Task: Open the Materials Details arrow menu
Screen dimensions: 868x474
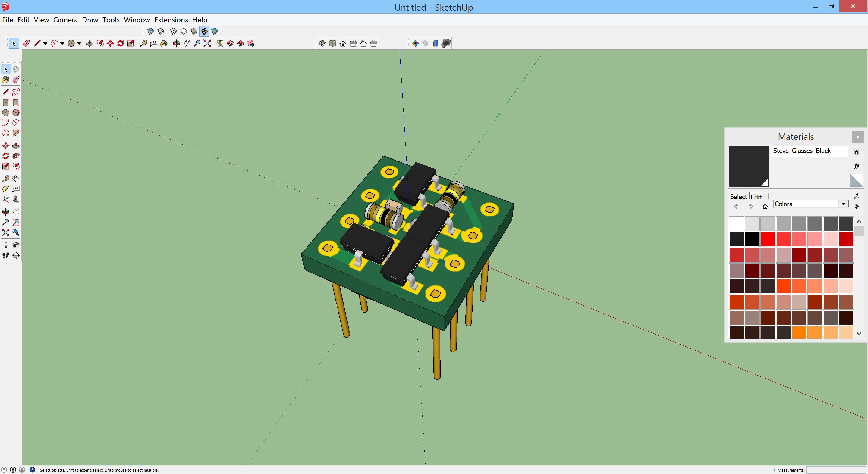Action: (x=857, y=206)
